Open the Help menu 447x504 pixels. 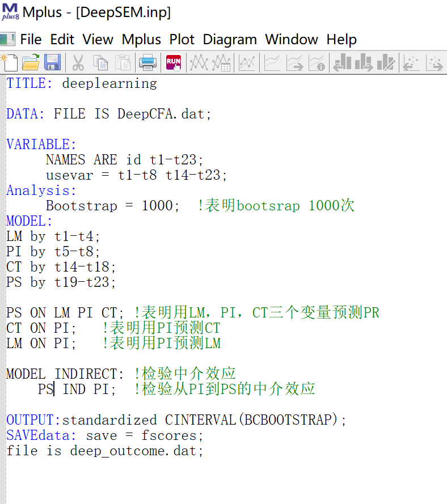coord(341,40)
